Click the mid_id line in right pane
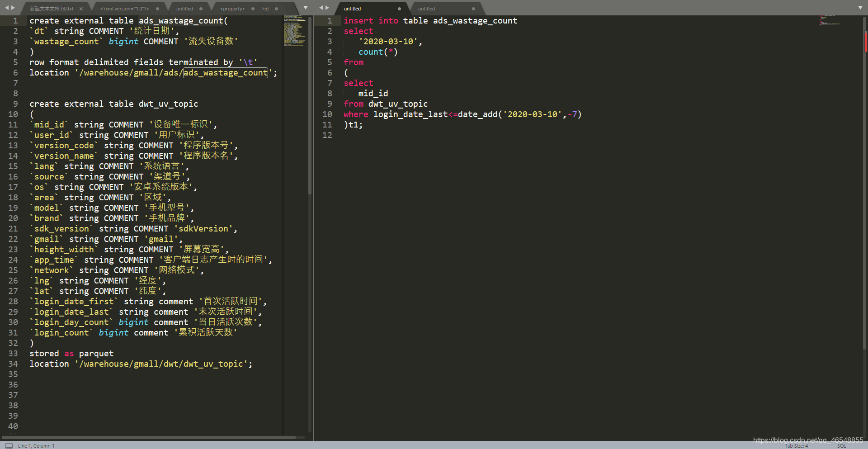 pos(373,94)
